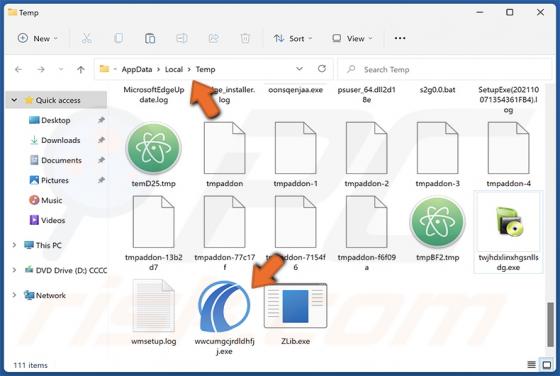Select the tmpaddon-3 file
The width and height of the screenshot is (560, 376).
pyautogui.click(x=438, y=155)
